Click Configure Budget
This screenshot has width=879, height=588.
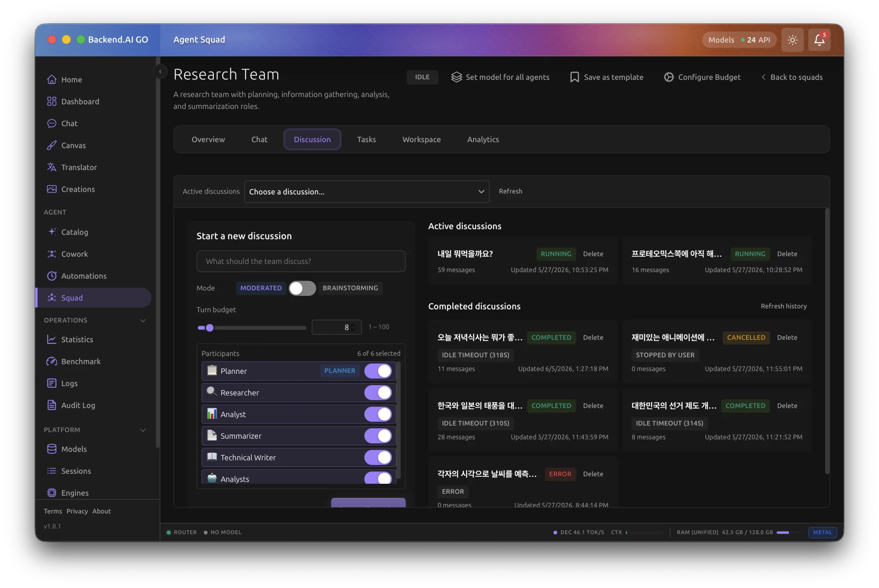pyautogui.click(x=702, y=77)
